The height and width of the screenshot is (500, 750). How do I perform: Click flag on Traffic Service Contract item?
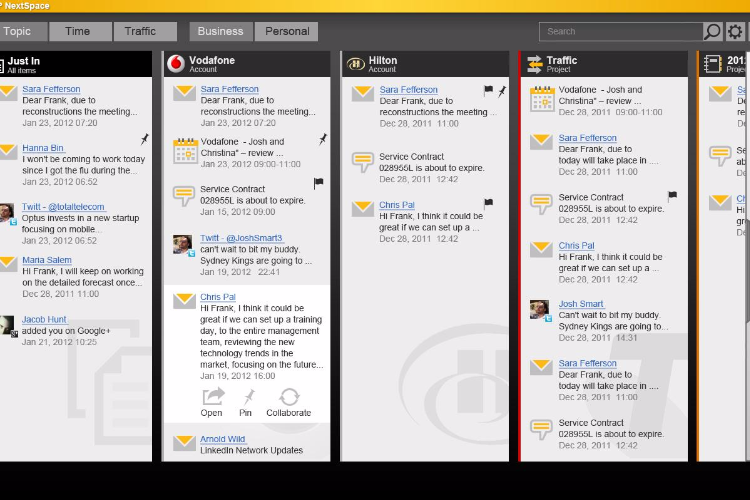click(x=673, y=195)
